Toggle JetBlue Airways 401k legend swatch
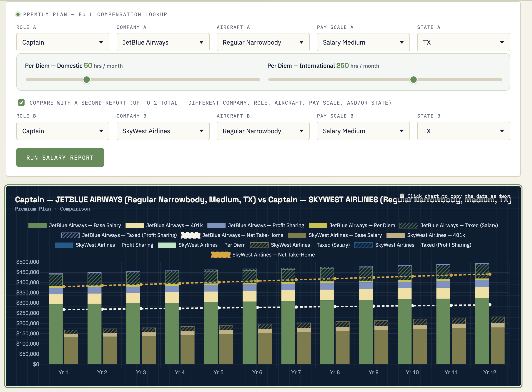This screenshot has height=392, width=532. point(135,225)
